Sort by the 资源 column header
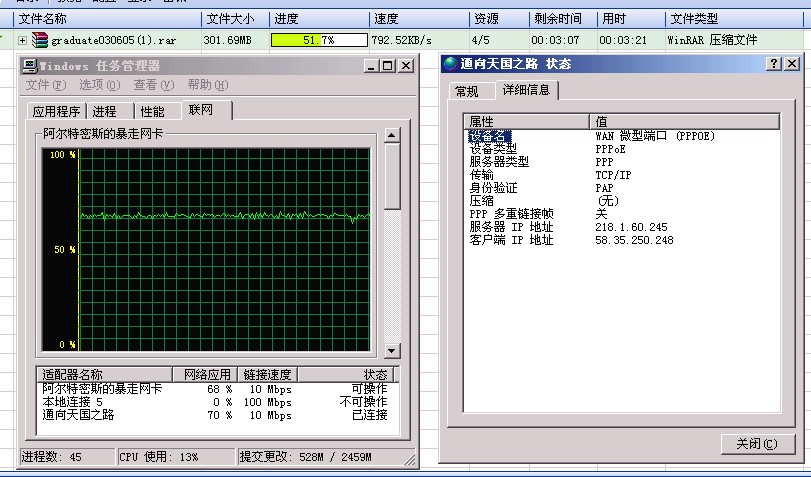Image resolution: width=811 pixels, height=477 pixels. [x=500, y=19]
